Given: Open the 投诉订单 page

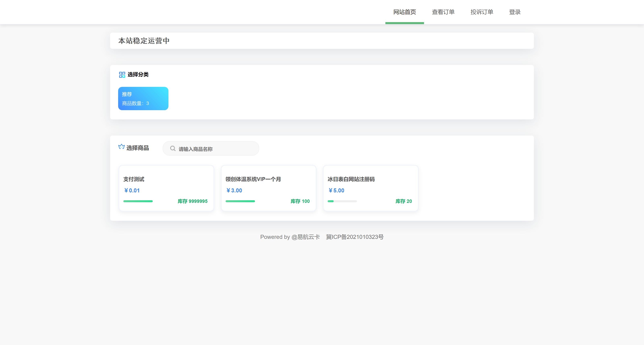Looking at the screenshot, I should 482,12.
